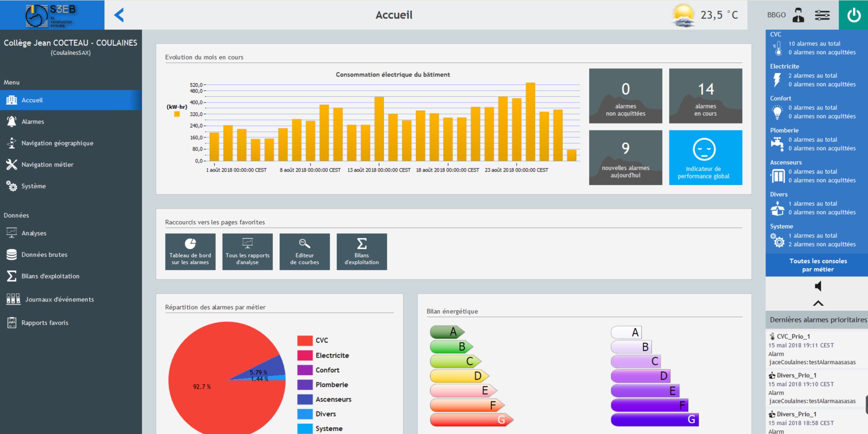The image size is (868, 434).
Task: Click the Analyses presentation board icon
Action: 12,233
